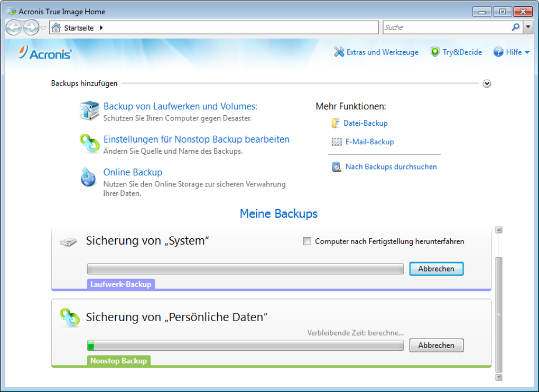Click the Meine Backups heading

click(278, 213)
